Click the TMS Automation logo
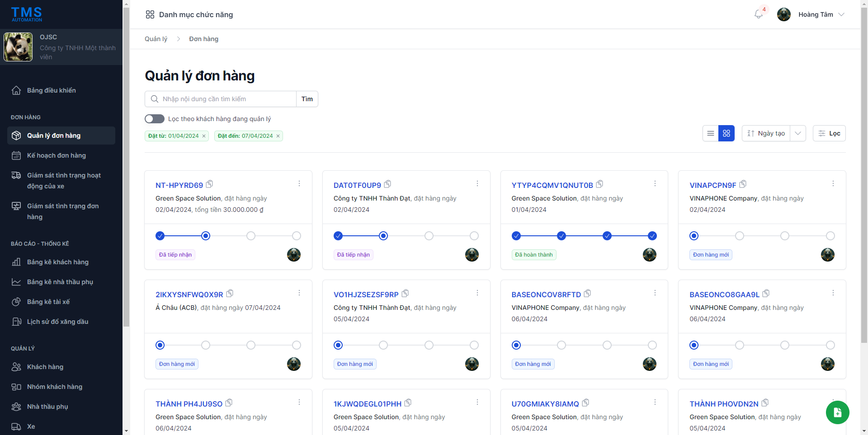The image size is (868, 435). coord(27,14)
